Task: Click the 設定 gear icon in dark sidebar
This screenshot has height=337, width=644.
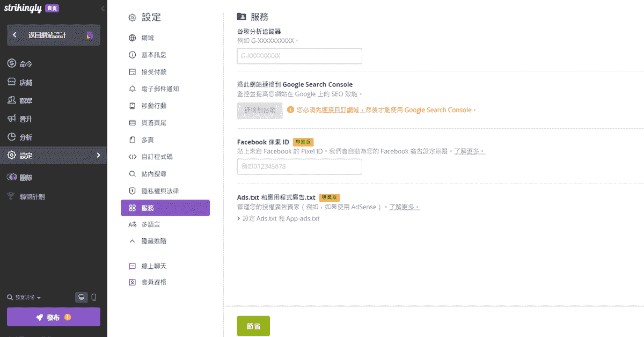Action: [11, 155]
